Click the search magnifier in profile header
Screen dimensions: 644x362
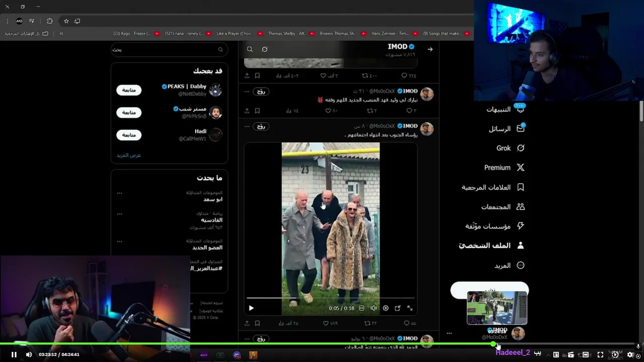(250, 49)
